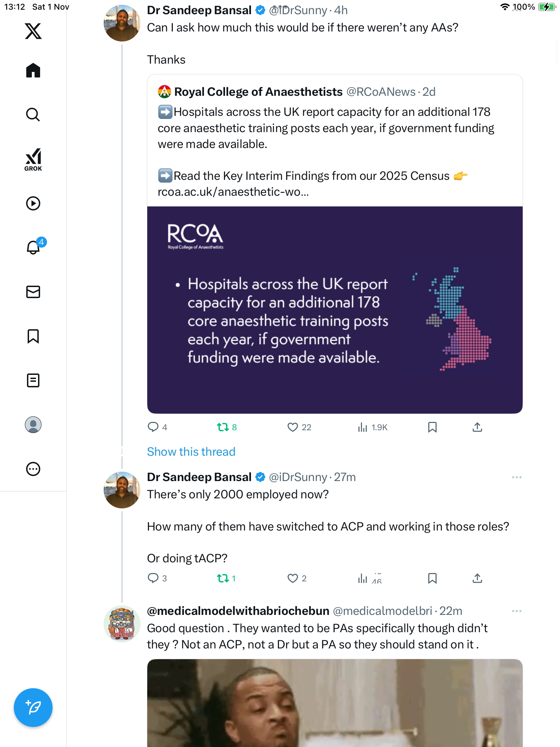Share the post with 1.9K views

click(x=477, y=427)
